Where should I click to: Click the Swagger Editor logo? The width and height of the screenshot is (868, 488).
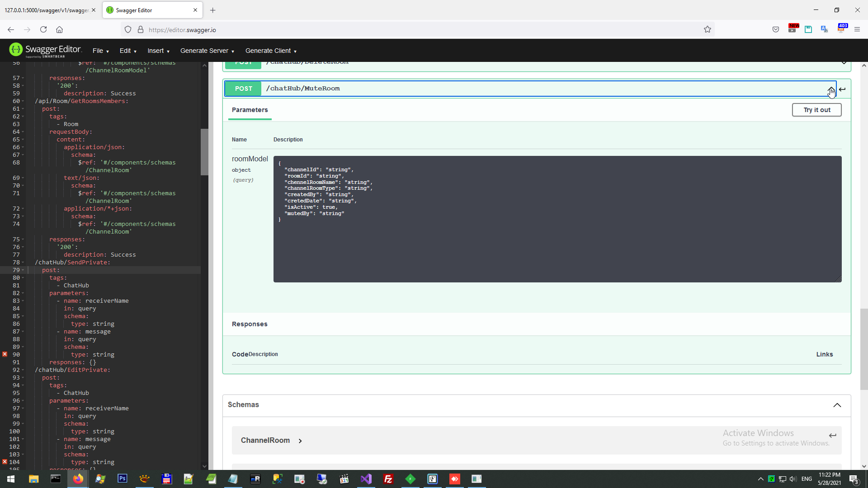click(x=45, y=50)
